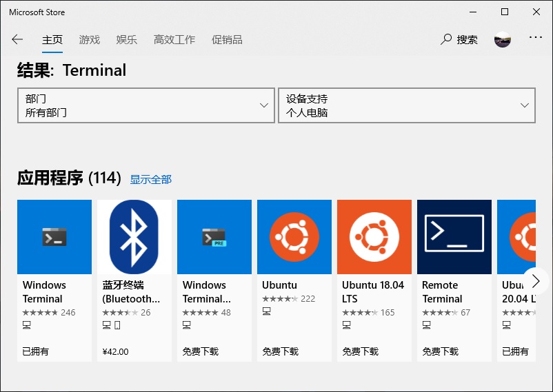Screen dimensions: 553x392
Task: Click the Windows Terminal title text
Action: (44, 292)
